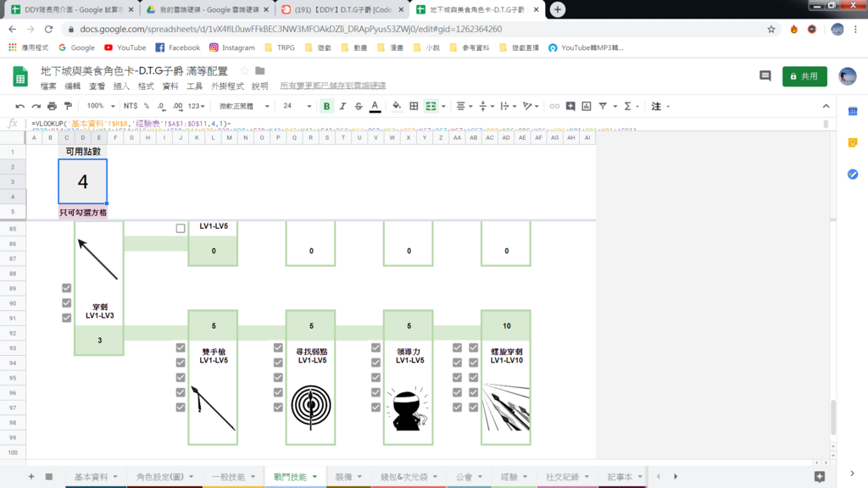868x488 pixels.
Task: Open the 檔案 menu
Action: [x=48, y=86]
